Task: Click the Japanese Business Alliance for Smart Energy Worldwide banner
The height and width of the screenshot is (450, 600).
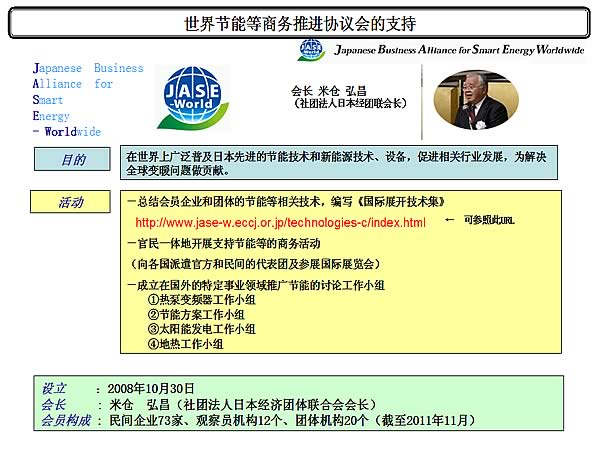Action: [459, 50]
